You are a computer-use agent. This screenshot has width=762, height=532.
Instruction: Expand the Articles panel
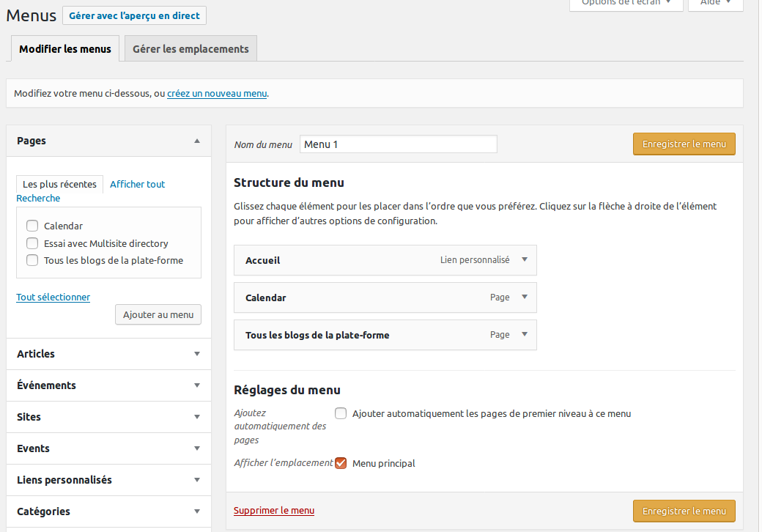(196, 354)
